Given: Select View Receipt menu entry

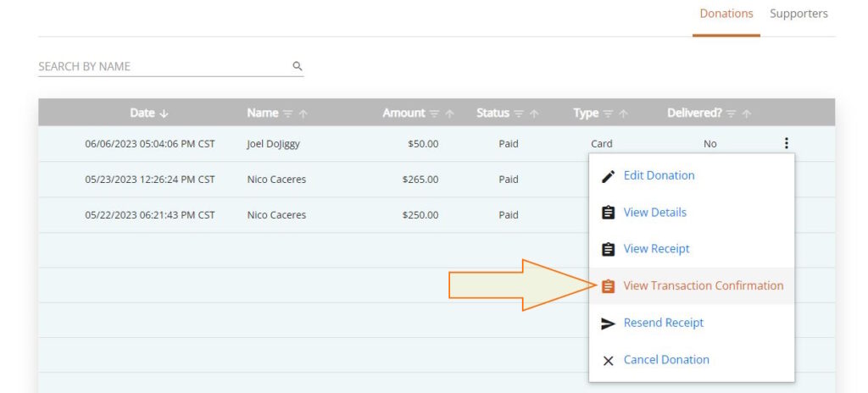Looking at the screenshot, I should click(657, 249).
